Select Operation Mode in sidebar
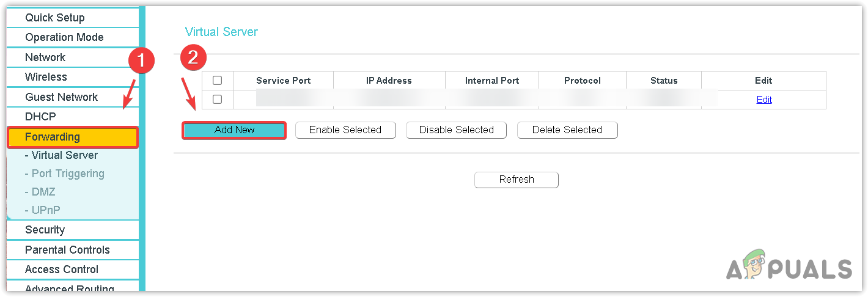The height and width of the screenshot is (297, 868). tap(64, 37)
